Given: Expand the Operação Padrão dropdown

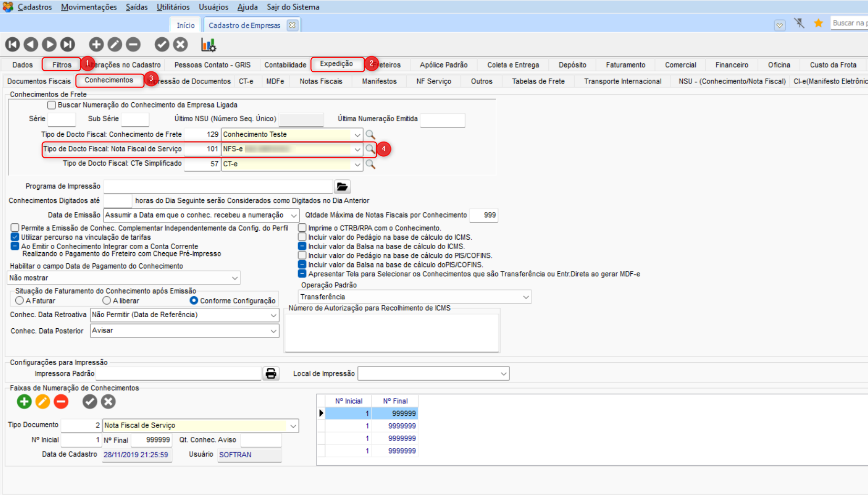Looking at the screenshot, I should click(x=525, y=297).
